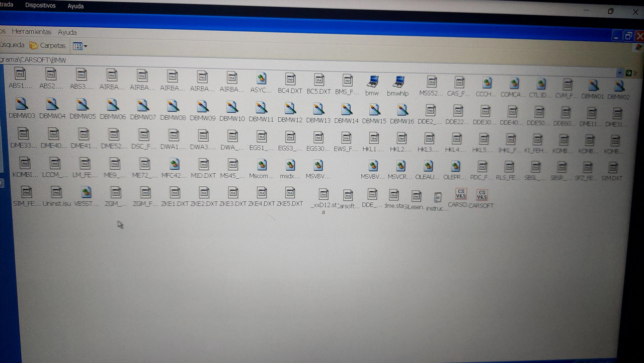Open the Ayuda menu beside Dispositivos
The image size is (644, 363).
coord(75,6)
